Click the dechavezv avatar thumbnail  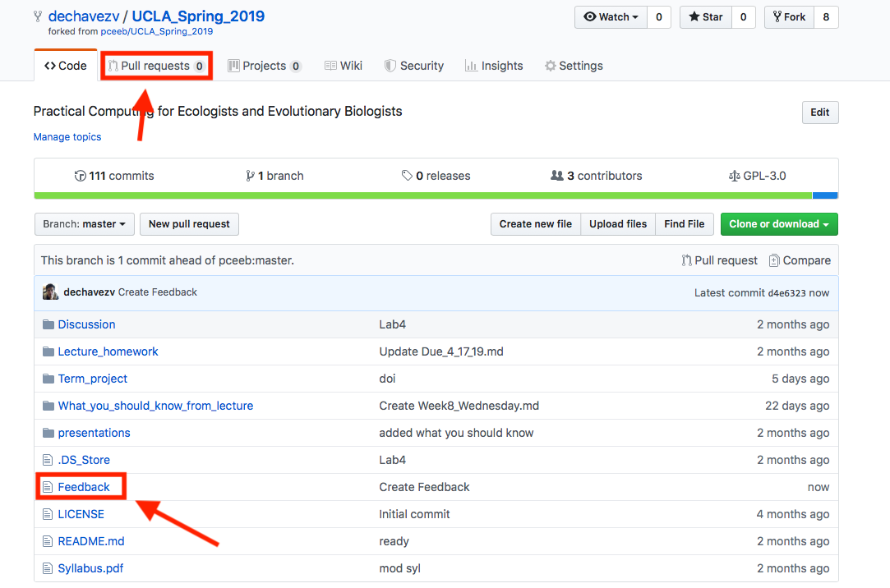coord(50,292)
